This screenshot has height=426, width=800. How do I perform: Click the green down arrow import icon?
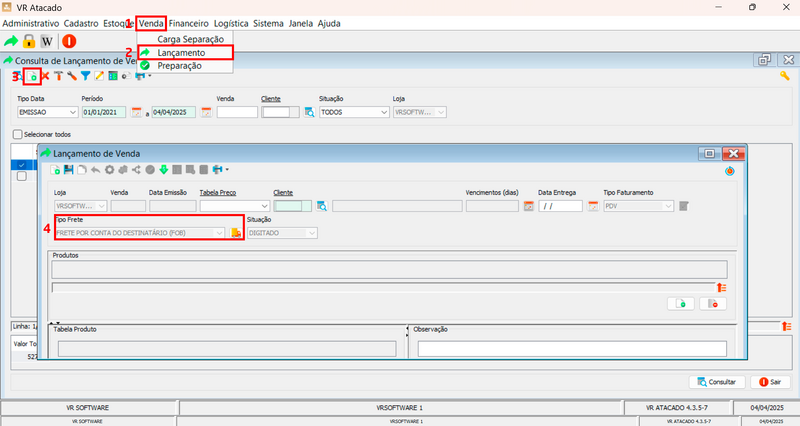pyautogui.click(x=163, y=170)
